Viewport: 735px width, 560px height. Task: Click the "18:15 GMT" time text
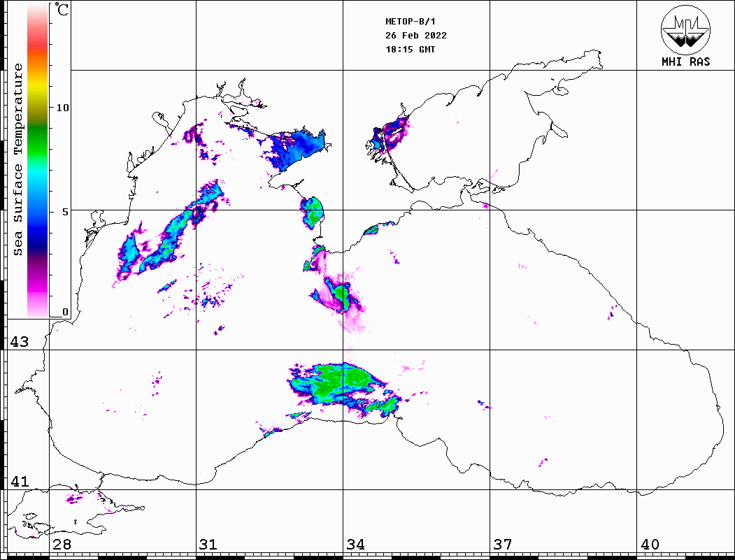click(410, 49)
